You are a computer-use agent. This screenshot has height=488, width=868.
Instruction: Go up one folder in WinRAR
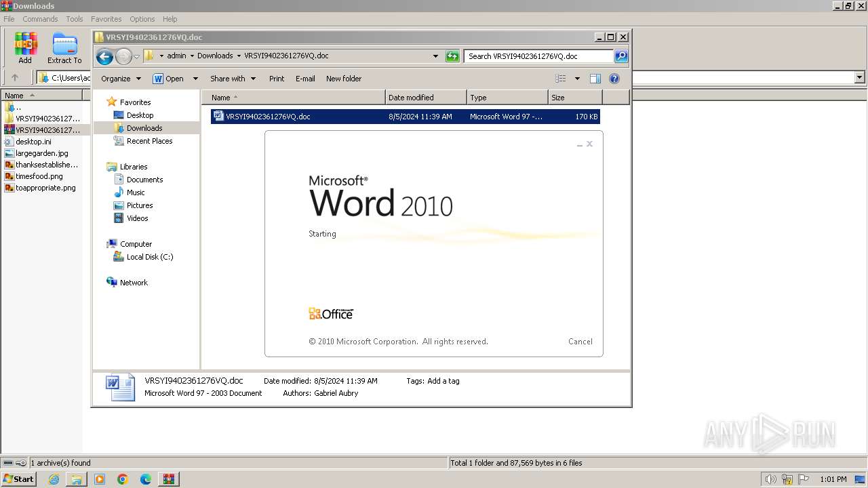click(x=15, y=77)
